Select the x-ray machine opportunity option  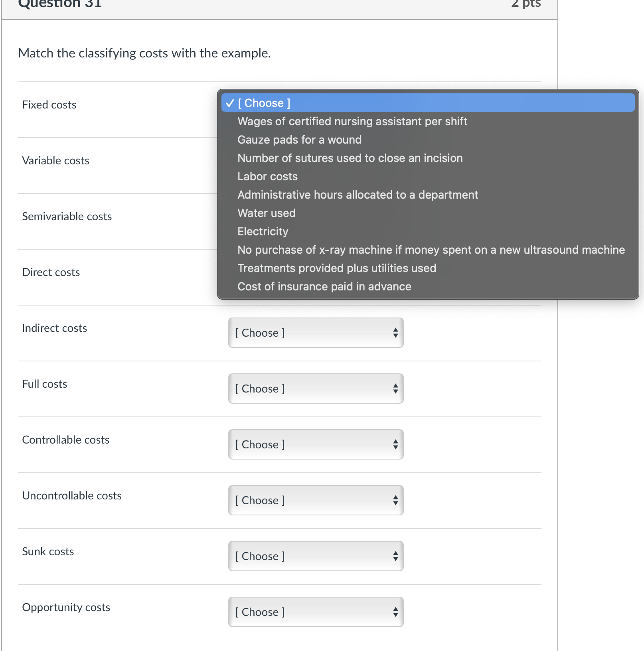point(431,250)
